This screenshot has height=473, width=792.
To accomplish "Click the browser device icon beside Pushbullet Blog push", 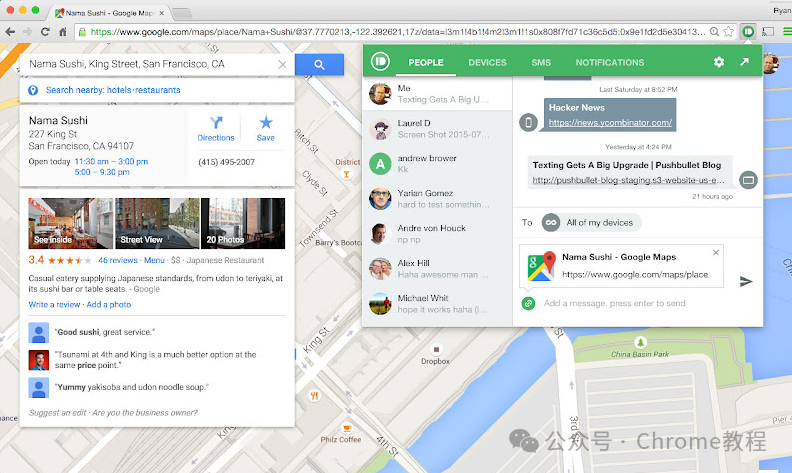I will 748,180.
